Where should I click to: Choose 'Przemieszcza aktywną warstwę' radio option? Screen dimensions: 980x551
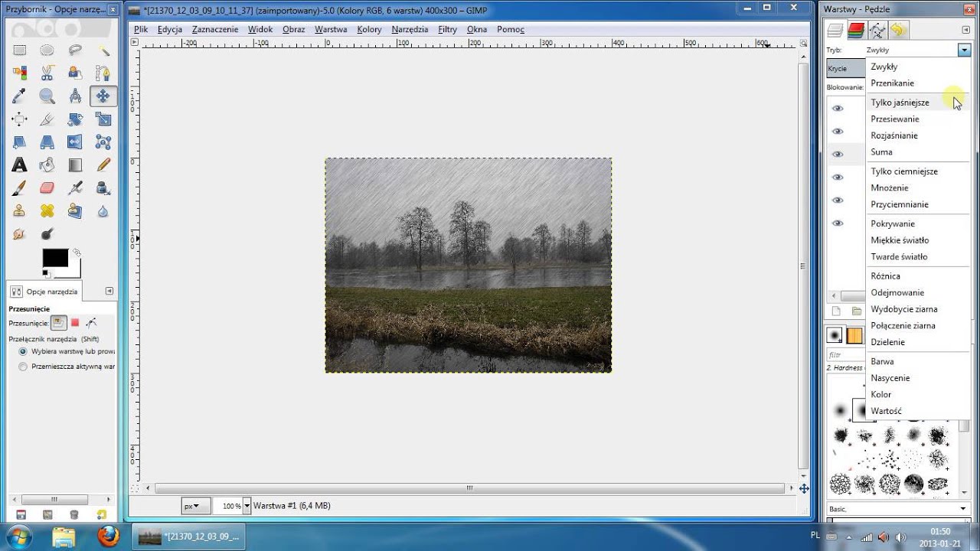click(23, 367)
